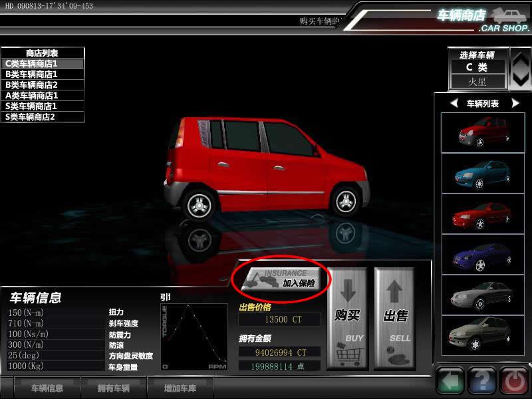Go to next page of vehicle list with right arrow
Image resolution: width=532 pixels, height=399 pixels.
[515, 104]
